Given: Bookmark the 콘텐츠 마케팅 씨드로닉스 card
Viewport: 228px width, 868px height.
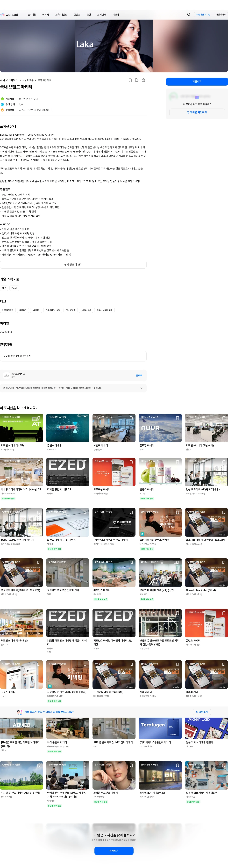Looking at the screenshot, I should click(x=85, y=418).
